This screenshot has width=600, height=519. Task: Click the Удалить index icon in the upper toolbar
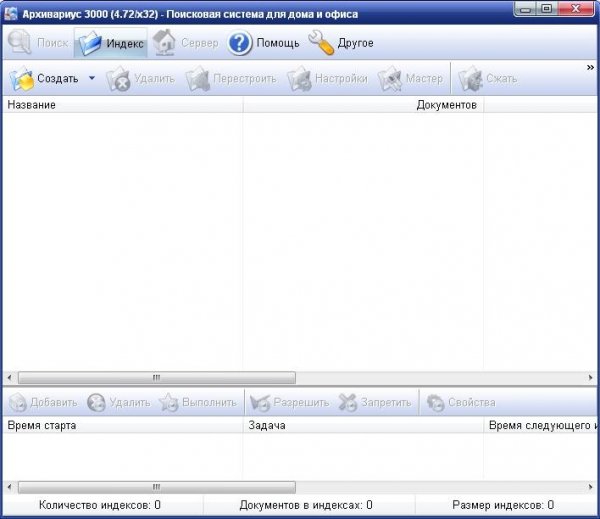[x=118, y=79]
